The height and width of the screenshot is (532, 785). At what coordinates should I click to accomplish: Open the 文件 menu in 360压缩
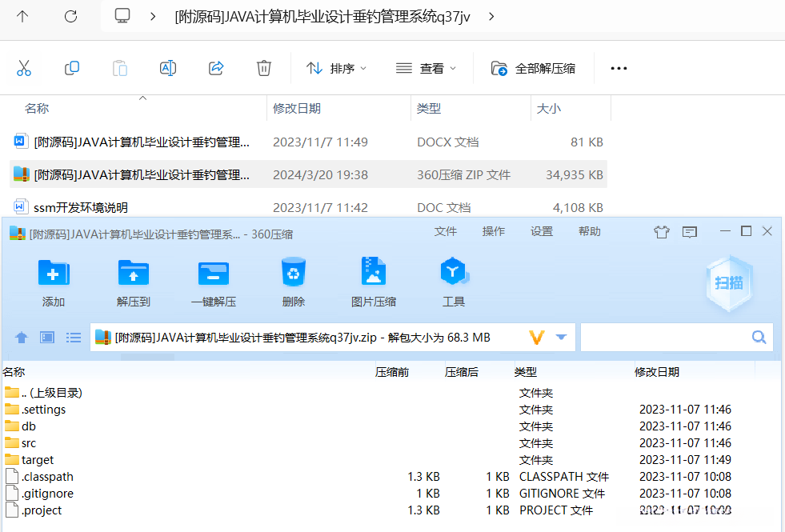[x=446, y=231]
